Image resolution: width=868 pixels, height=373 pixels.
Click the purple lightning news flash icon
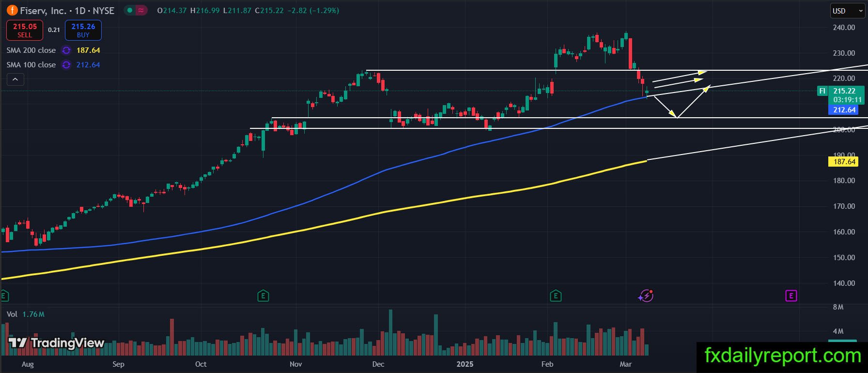pyautogui.click(x=646, y=295)
